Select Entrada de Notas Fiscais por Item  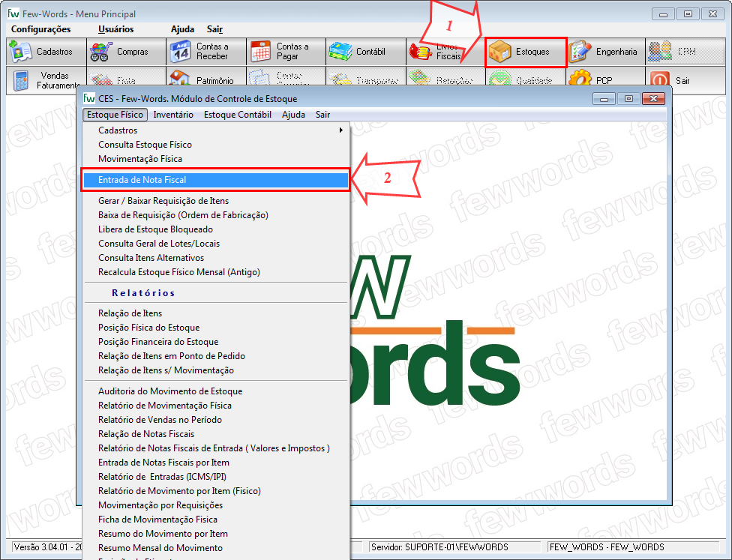click(163, 463)
